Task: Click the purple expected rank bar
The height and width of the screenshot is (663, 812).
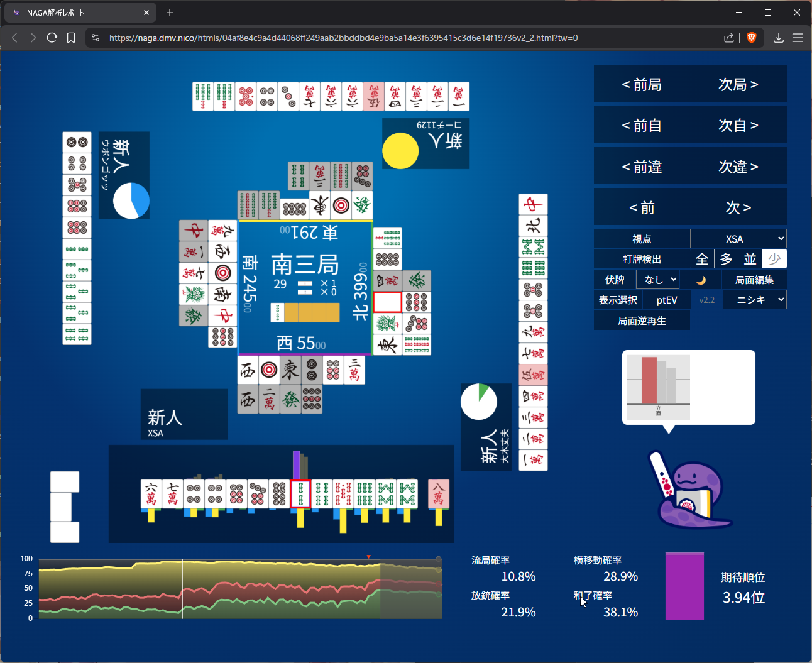Action: pyautogui.click(x=684, y=586)
